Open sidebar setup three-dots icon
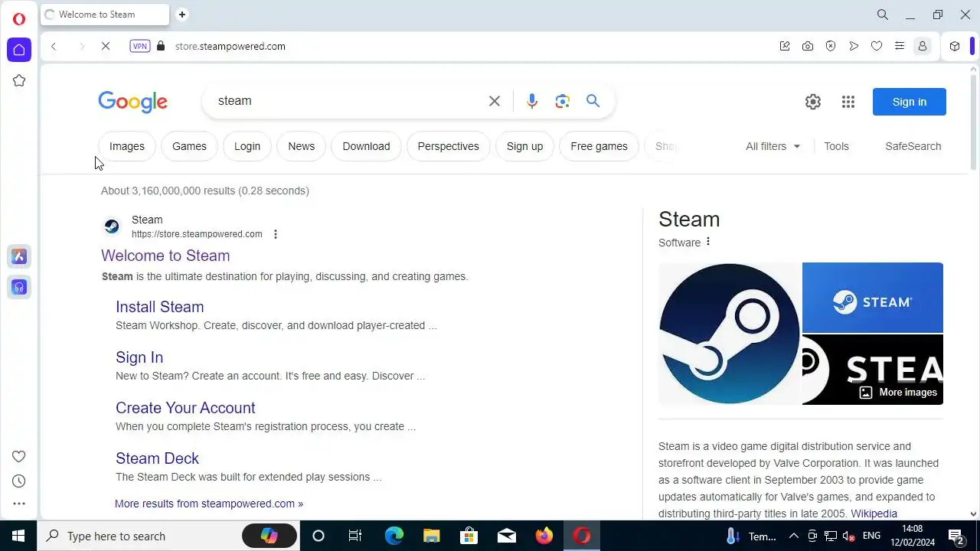980x551 pixels. click(19, 504)
